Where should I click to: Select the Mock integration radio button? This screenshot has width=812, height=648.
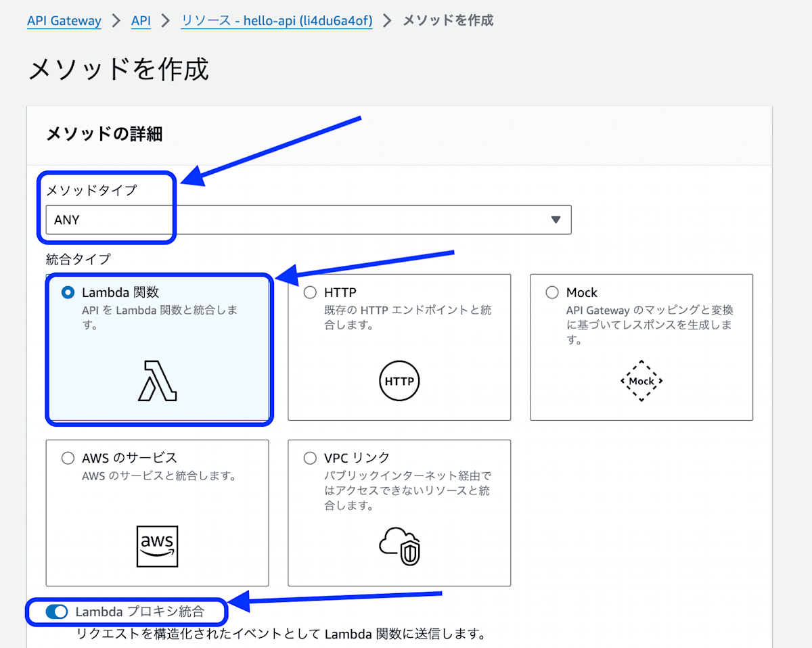(x=552, y=292)
